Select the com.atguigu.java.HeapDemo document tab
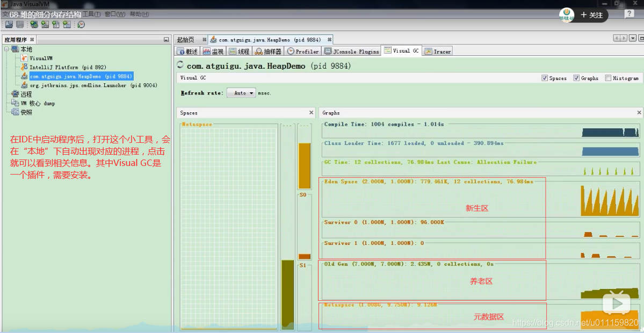Image resolution: width=644 pixels, height=333 pixels. click(270, 40)
